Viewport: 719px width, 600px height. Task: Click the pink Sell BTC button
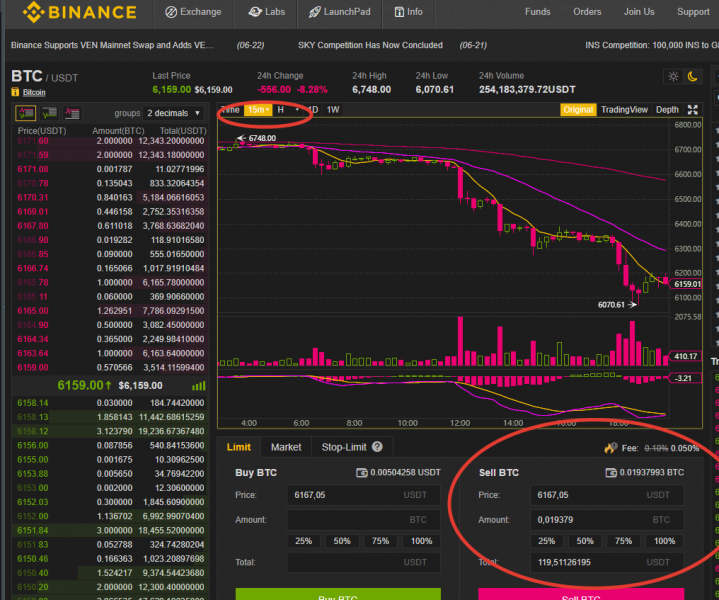point(581,594)
